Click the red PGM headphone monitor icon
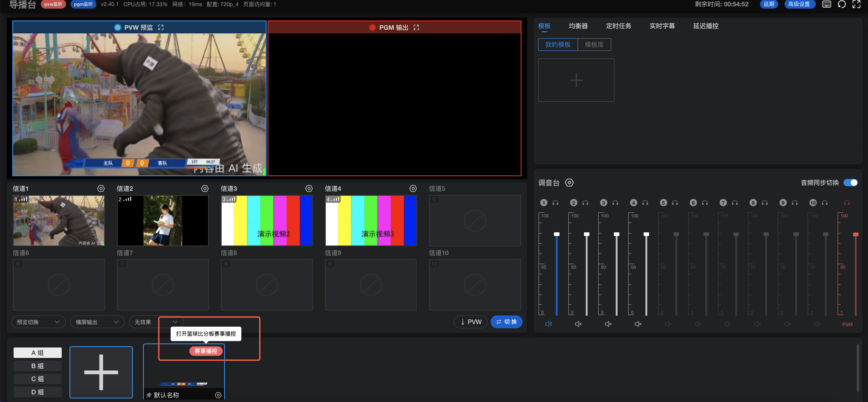Image resolution: width=868 pixels, height=402 pixels. click(847, 203)
